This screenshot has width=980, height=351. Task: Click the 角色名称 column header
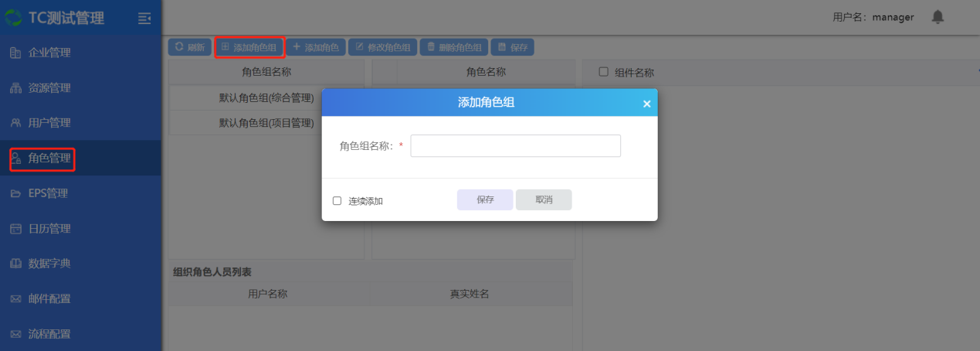pos(486,72)
